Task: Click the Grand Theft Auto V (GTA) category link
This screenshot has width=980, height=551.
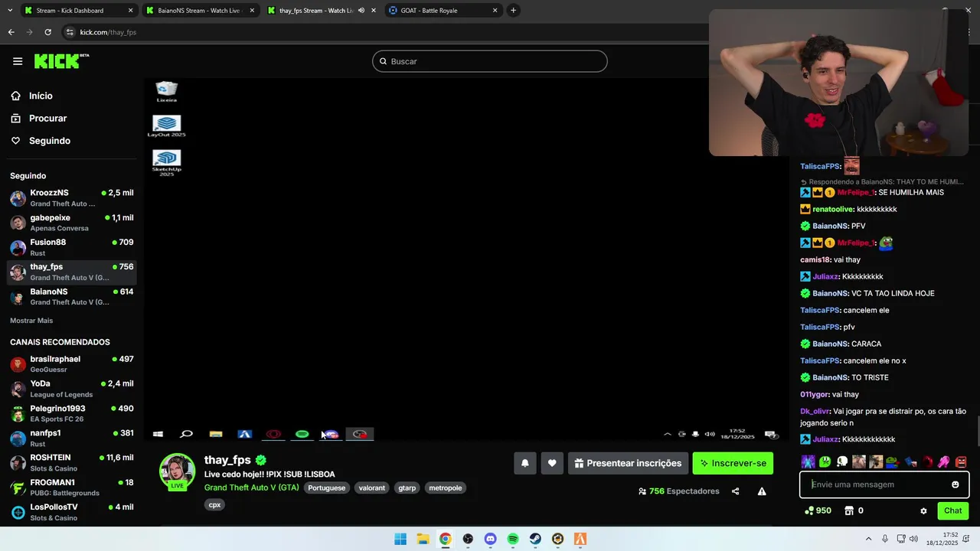Action: 251,487
